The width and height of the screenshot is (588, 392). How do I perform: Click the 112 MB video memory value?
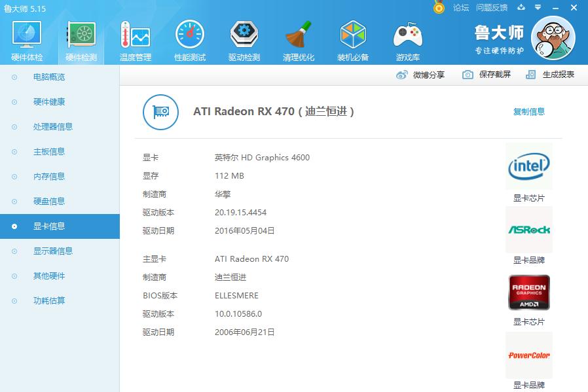[229, 176]
